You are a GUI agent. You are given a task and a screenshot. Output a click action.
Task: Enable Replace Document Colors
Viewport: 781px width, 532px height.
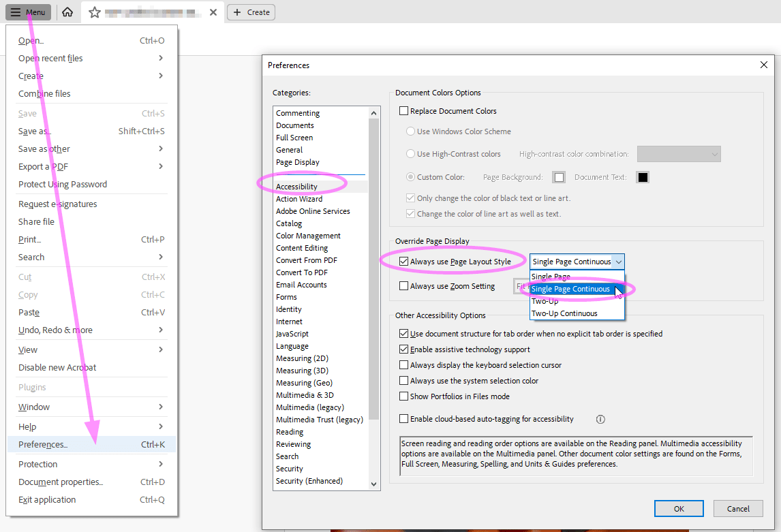[403, 110]
